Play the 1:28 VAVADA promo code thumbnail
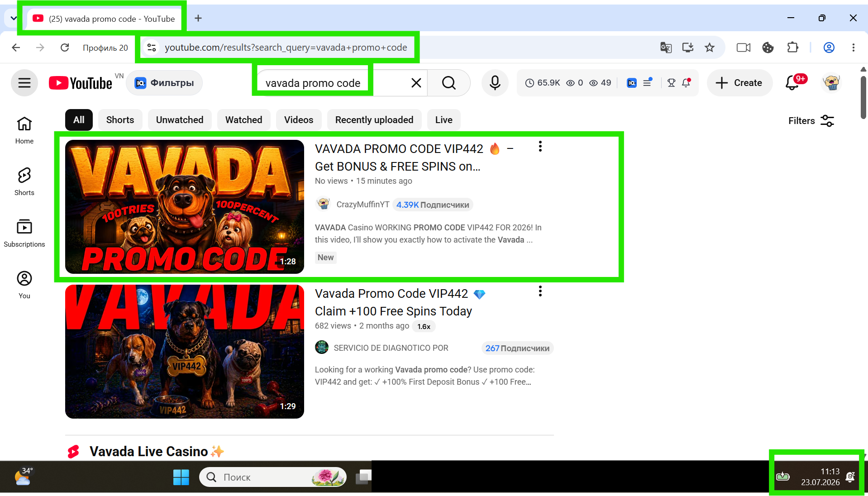Viewport: 868px width, 496px height. coord(185,207)
